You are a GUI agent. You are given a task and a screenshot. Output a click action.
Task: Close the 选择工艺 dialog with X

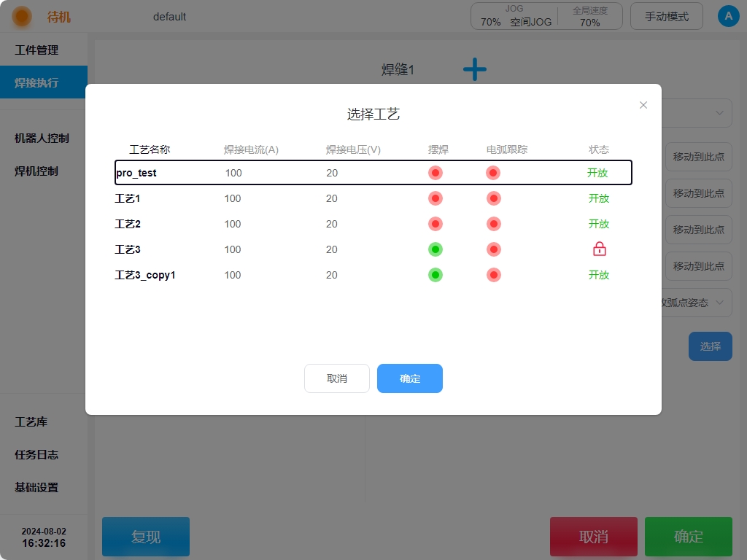pos(643,105)
